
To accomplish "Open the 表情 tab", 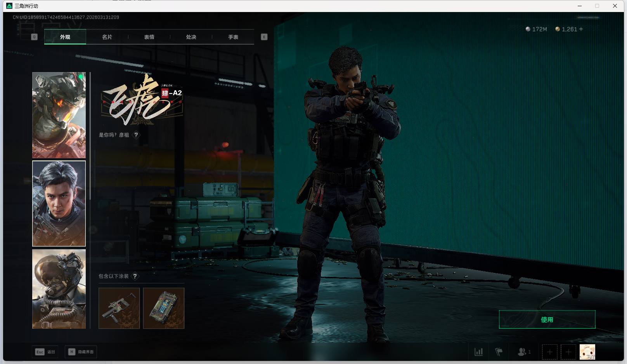I will click(x=149, y=37).
